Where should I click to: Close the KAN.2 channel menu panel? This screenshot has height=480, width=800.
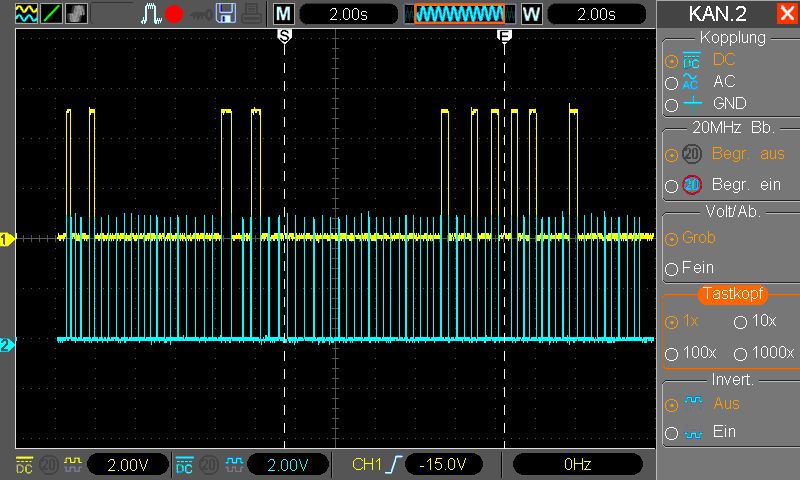pyautogui.click(x=786, y=14)
